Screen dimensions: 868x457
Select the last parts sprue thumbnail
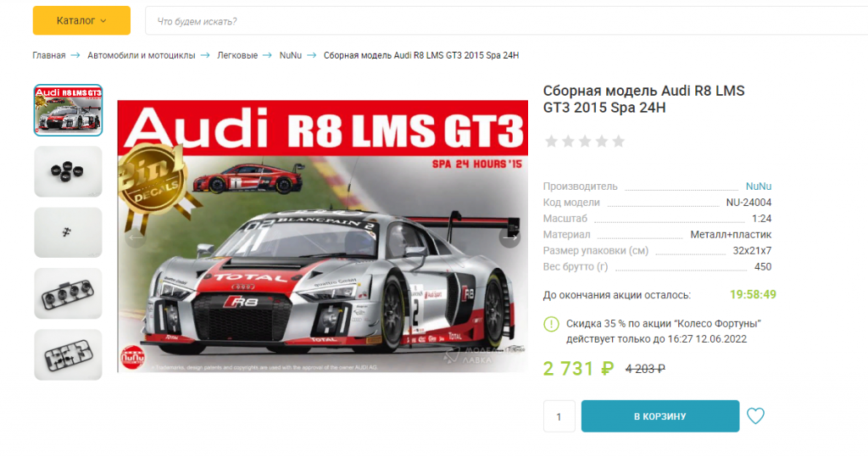tap(68, 354)
